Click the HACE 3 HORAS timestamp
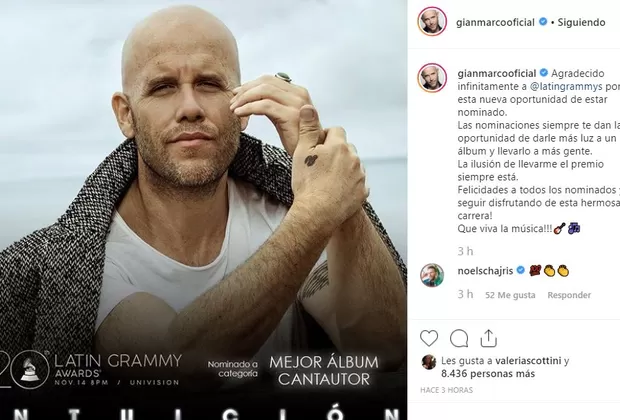 [x=446, y=390]
